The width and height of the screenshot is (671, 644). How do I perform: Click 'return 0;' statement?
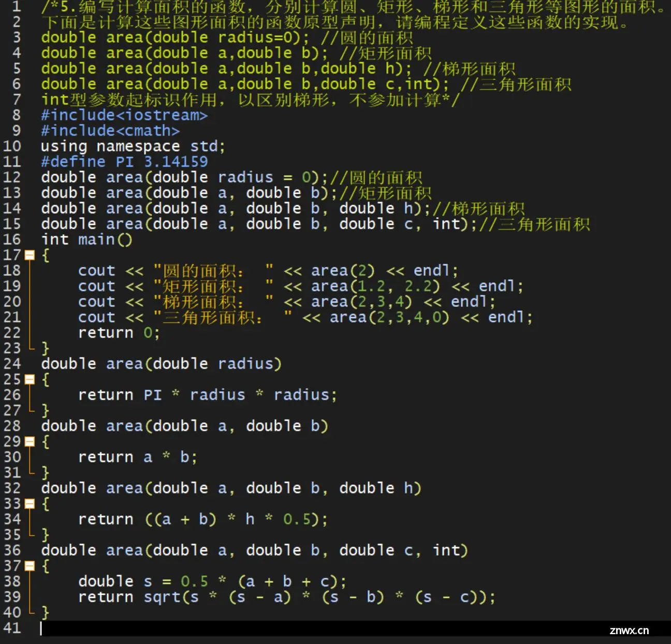(119, 333)
